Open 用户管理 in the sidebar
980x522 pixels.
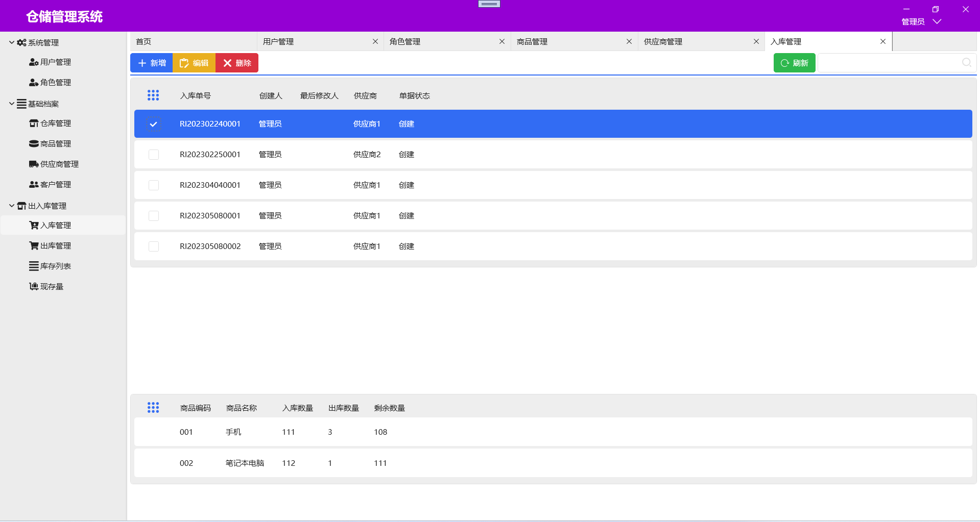pyautogui.click(x=56, y=62)
